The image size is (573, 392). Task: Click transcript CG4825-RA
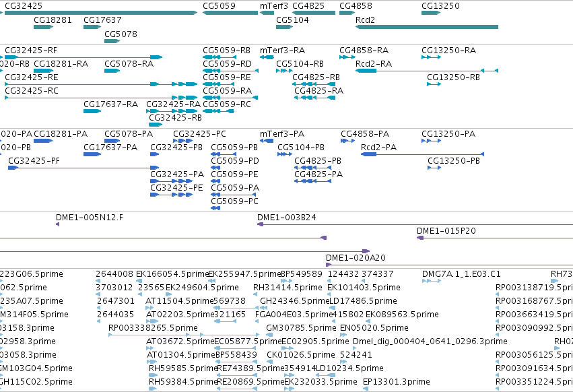tap(315, 98)
